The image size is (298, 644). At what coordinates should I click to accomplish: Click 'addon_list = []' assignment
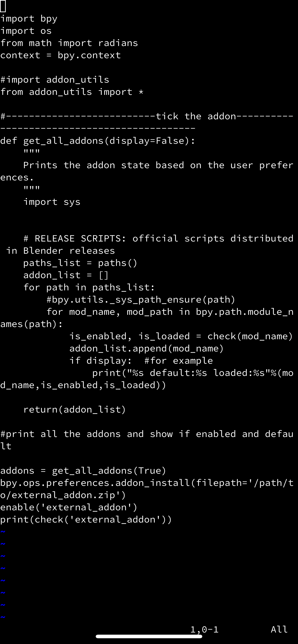click(x=66, y=276)
